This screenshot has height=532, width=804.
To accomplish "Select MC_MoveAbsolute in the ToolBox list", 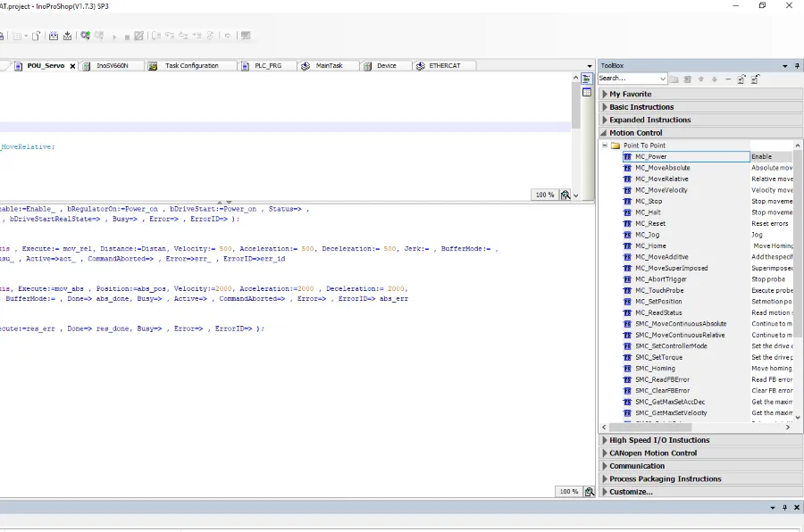I will point(662,168).
